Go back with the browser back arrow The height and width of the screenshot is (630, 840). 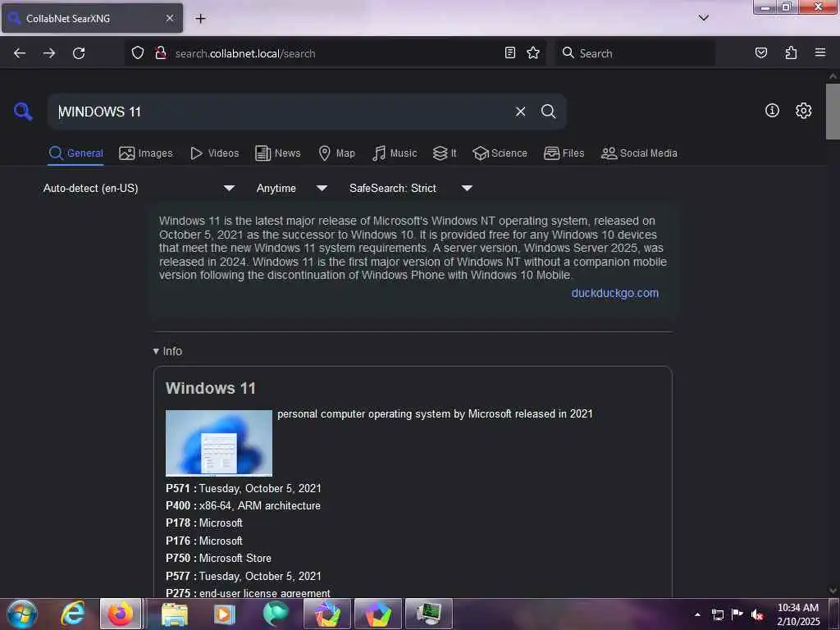pyautogui.click(x=20, y=53)
